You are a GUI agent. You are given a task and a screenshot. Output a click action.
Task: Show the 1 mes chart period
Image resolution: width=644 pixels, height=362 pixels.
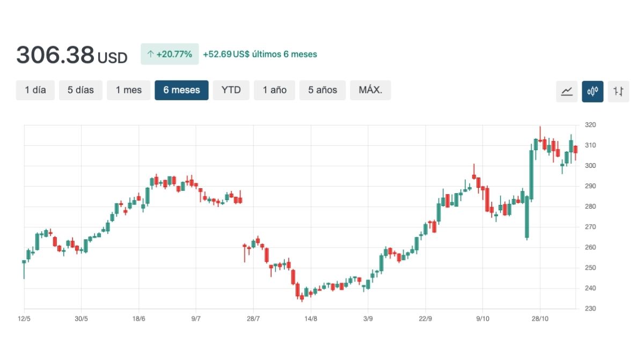(x=129, y=90)
